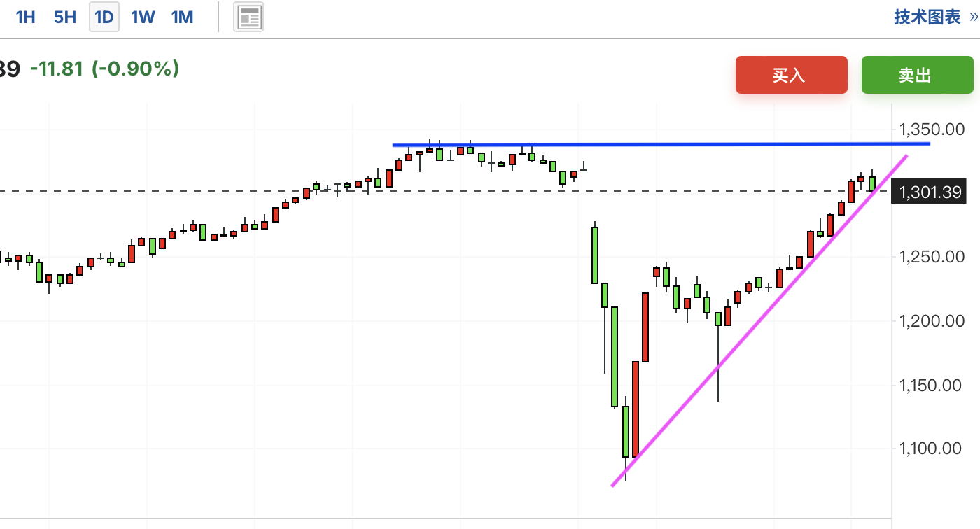Image resolution: width=980 pixels, height=529 pixels.
Task: Click the -11.81 (-0.90%) change text
Action: (105, 69)
